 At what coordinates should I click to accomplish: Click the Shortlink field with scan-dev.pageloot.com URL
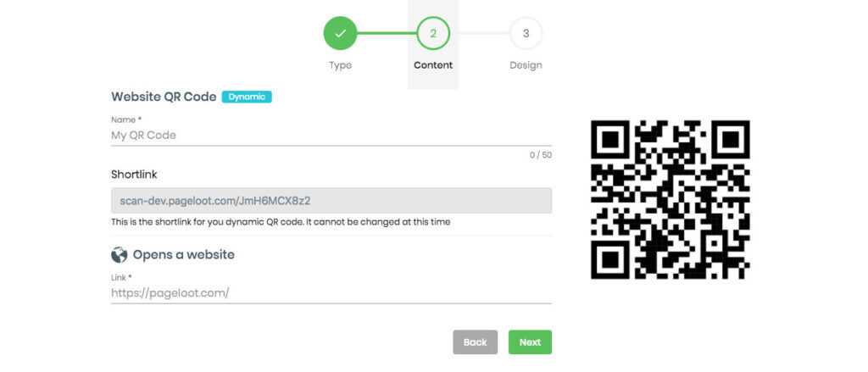point(331,200)
